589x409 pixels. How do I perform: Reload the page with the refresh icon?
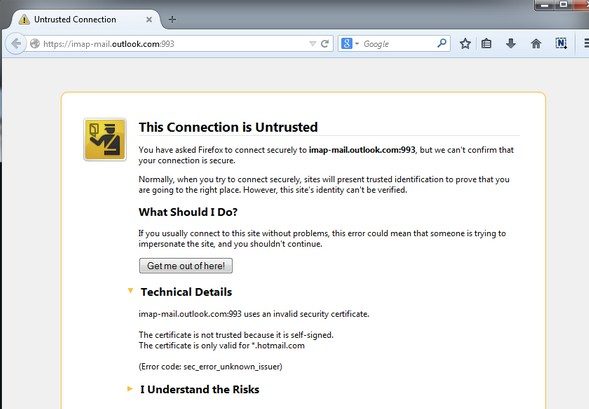click(325, 44)
